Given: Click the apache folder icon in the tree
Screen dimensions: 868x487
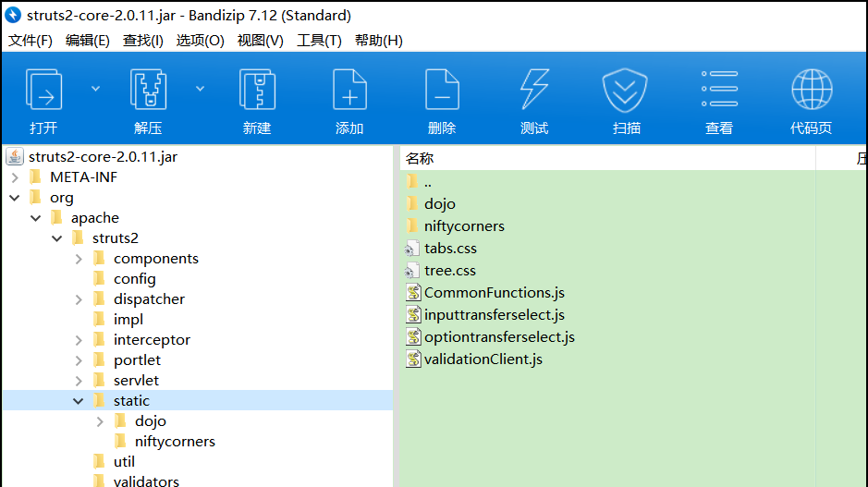Looking at the screenshot, I should [56, 217].
